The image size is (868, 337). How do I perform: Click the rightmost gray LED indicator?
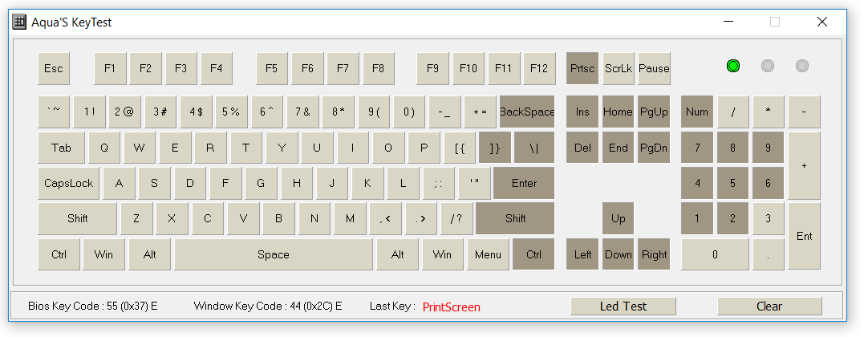pos(801,67)
